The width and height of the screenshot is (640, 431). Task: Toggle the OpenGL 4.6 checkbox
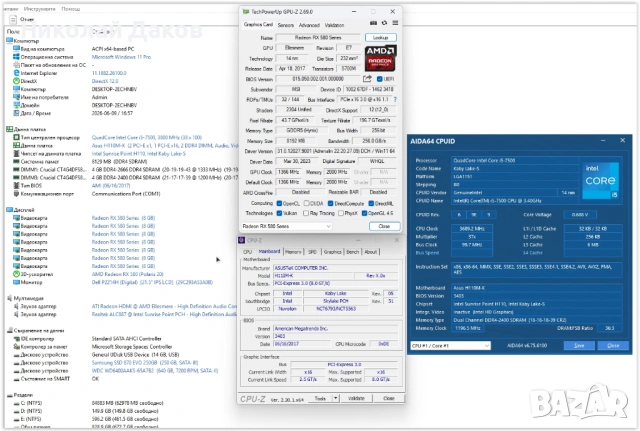[x=364, y=213]
